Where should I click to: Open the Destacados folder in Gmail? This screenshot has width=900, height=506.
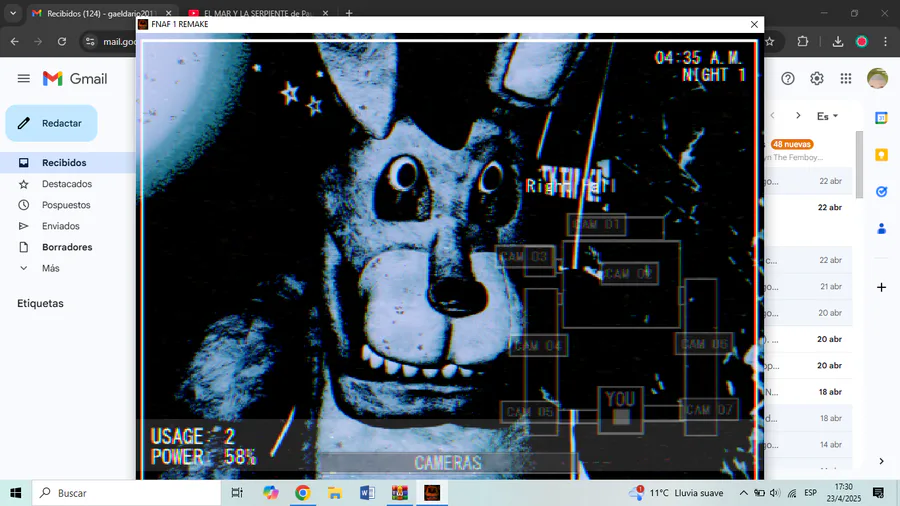coord(68,184)
